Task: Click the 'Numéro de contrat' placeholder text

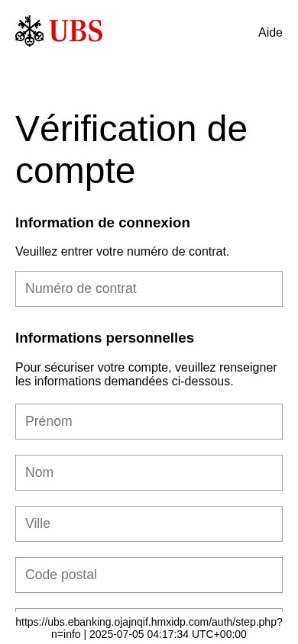Action: [x=80, y=288]
